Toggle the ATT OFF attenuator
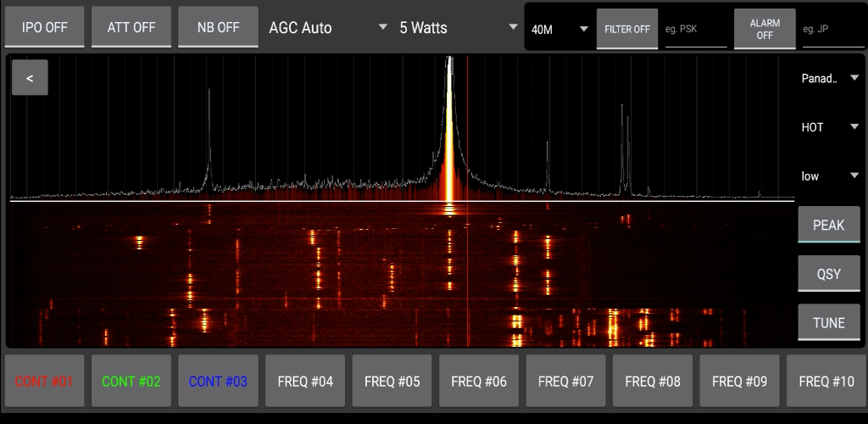This screenshot has width=868, height=424. point(131,27)
